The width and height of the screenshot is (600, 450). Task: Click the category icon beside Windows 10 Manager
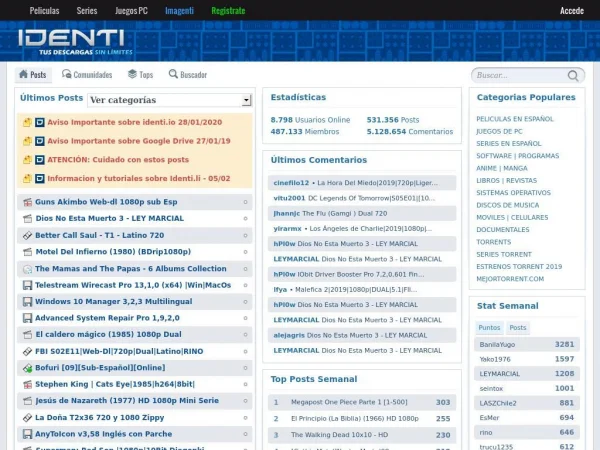click(x=26, y=301)
